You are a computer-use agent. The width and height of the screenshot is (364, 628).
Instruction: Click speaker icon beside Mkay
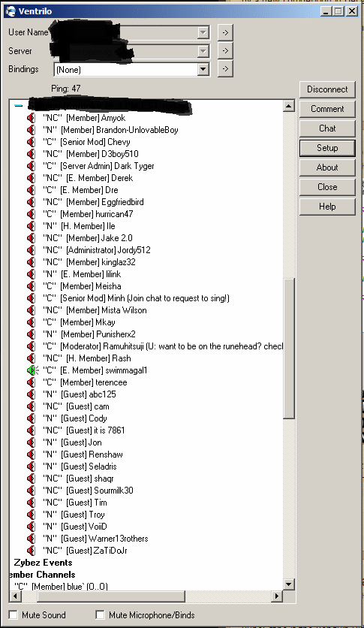tap(32, 322)
